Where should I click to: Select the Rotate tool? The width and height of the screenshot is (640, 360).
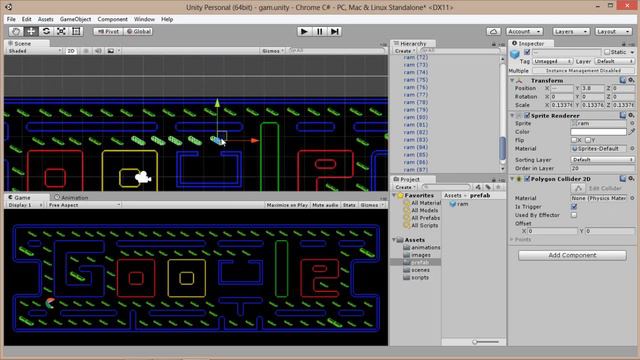tap(46, 31)
